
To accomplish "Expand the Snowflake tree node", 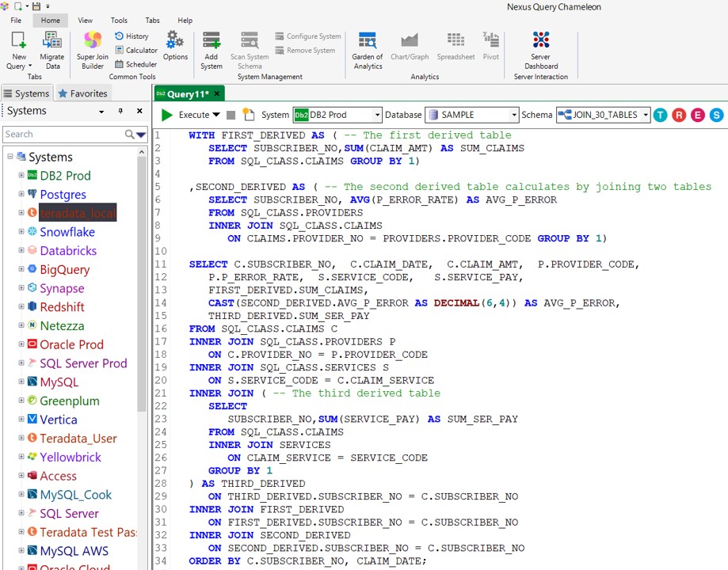I will click(x=21, y=232).
